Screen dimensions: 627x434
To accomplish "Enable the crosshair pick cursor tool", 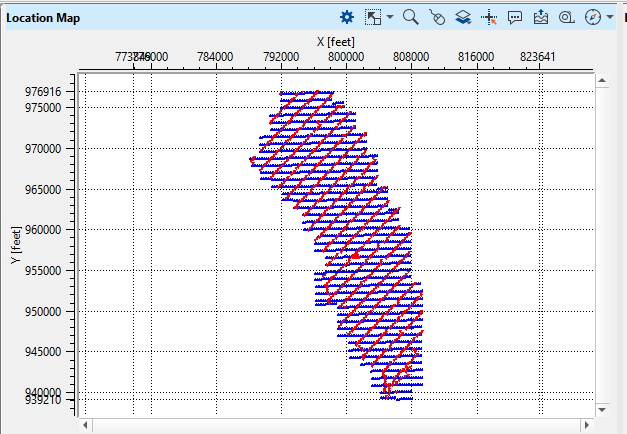I will click(489, 17).
